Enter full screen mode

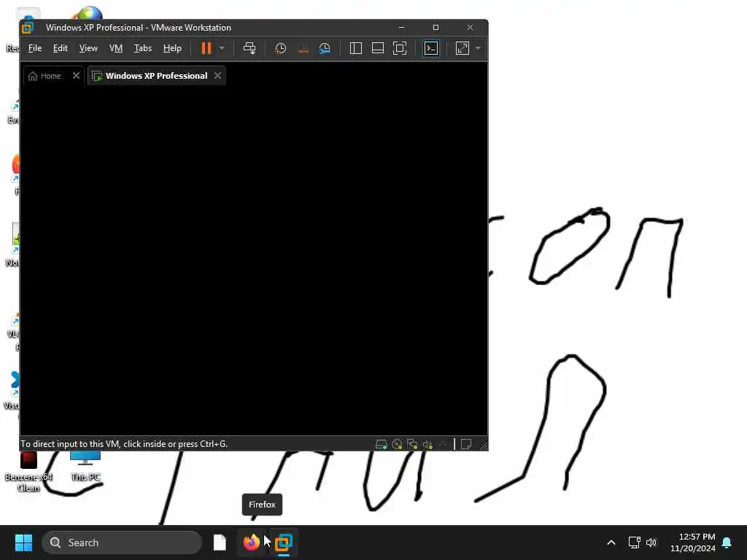pos(399,48)
